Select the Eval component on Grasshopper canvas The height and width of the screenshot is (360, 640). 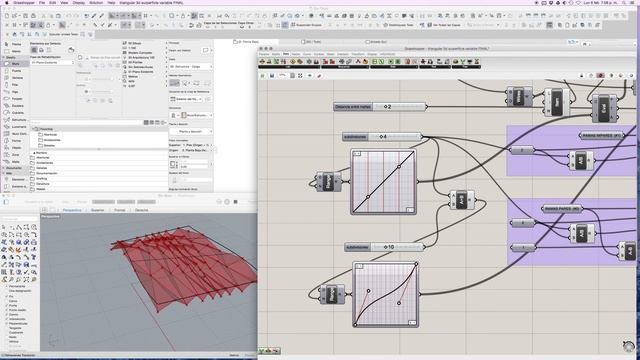pyautogui.click(x=604, y=109)
